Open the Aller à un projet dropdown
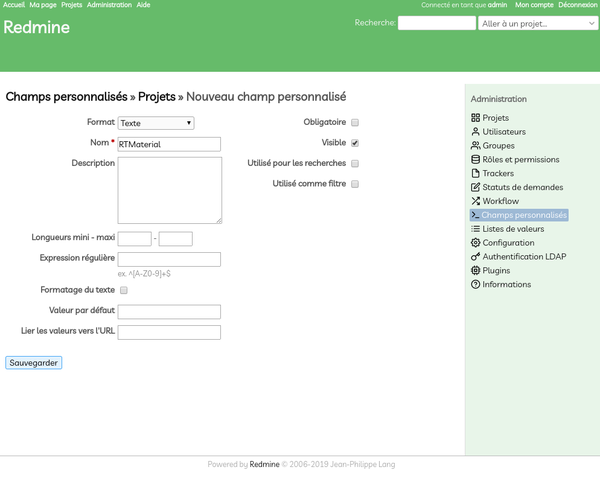This screenshot has height=496, width=600. 537,23
